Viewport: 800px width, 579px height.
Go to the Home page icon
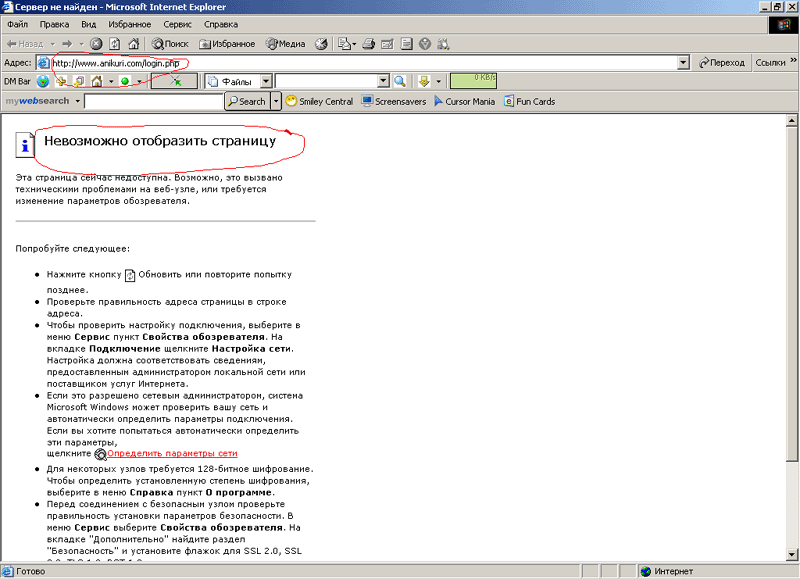pos(133,44)
